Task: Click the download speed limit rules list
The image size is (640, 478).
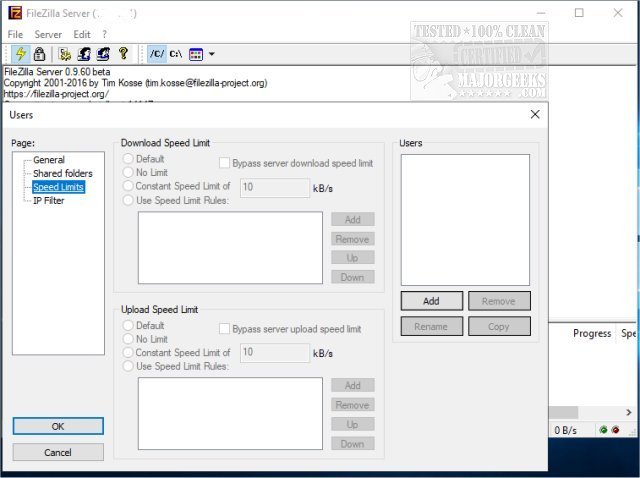Action: (x=230, y=247)
